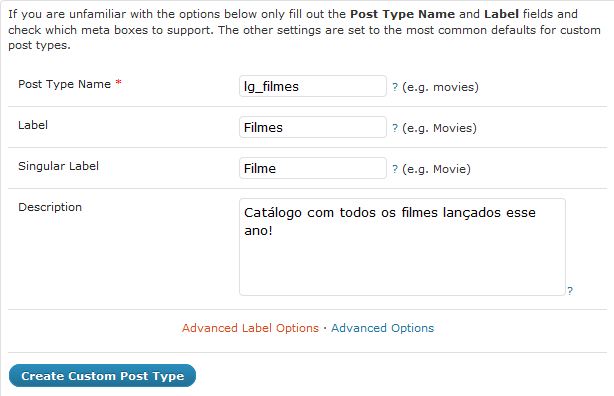614x396 pixels.
Task: Click the (e.g. Movies) capitalized hint text
Action: pos(439,128)
